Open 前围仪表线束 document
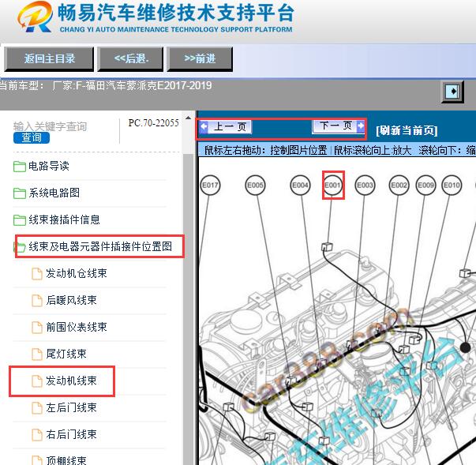 click(77, 327)
